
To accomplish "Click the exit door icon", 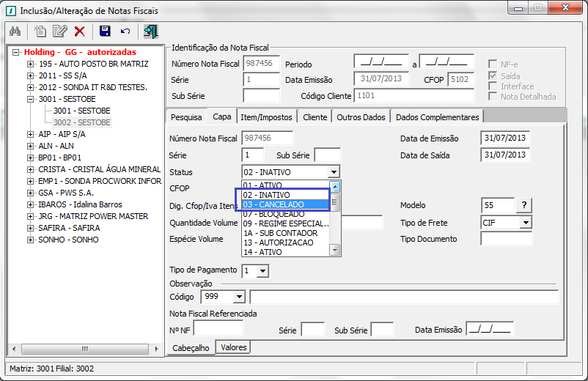I will (150, 31).
